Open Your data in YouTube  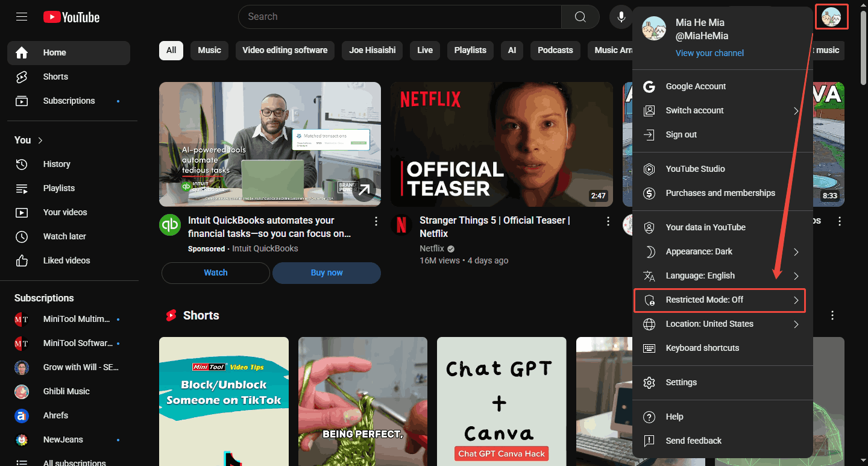pos(723,227)
